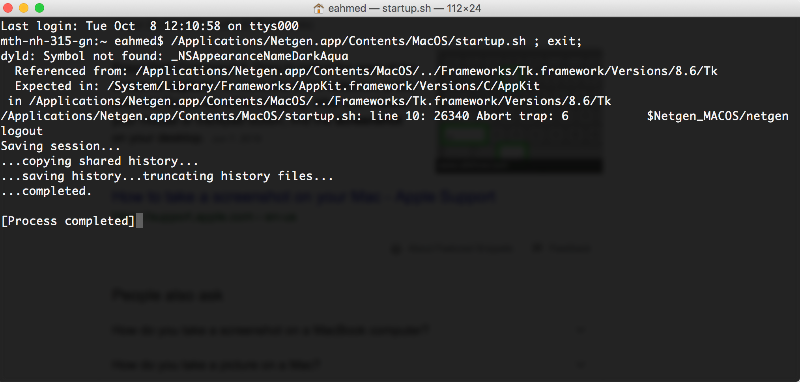Click the '...completed.' line
The width and height of the screenshot is (800, 382).
tap(46, 191)
